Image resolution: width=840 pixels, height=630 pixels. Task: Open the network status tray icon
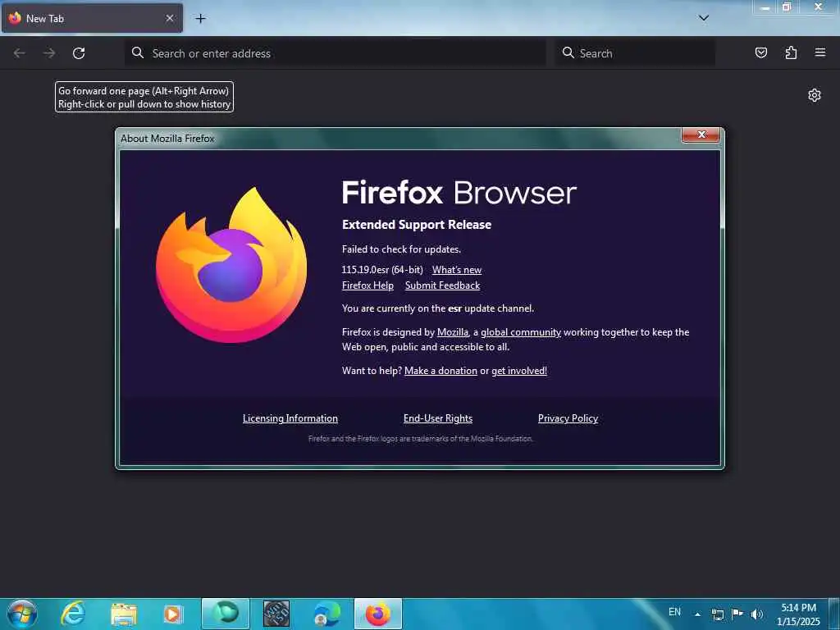(x=717, y=614)
